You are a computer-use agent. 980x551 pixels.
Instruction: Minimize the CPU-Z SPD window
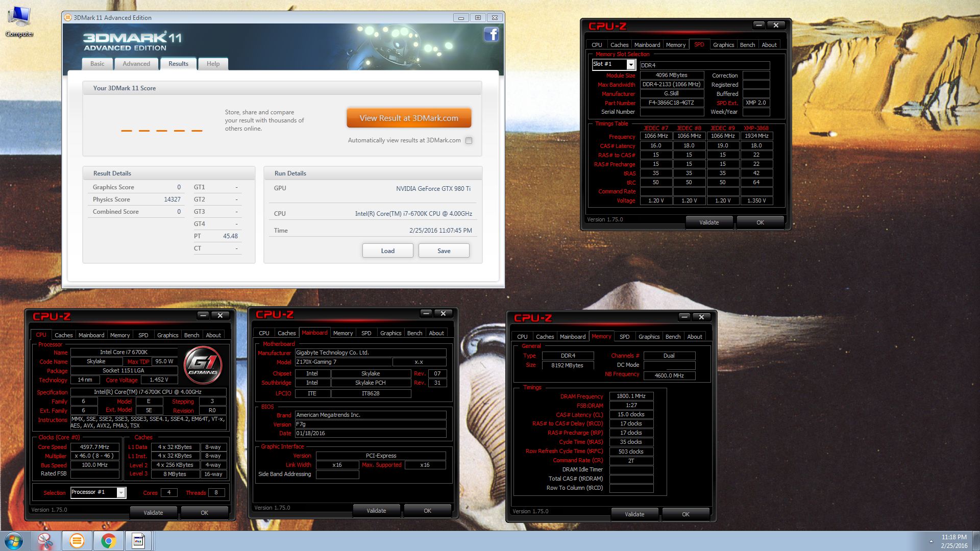point(759,25)
